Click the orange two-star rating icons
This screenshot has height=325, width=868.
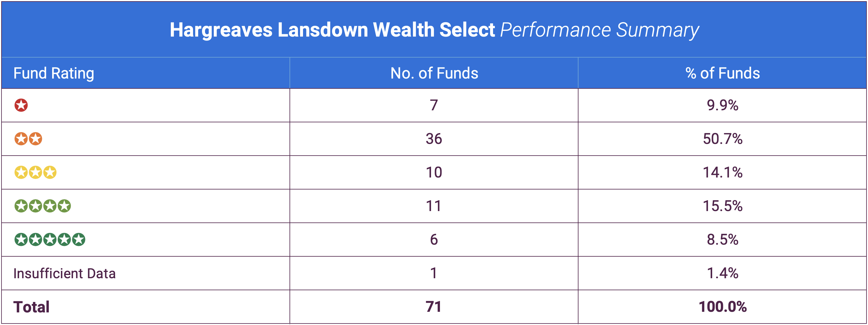(28, 139)
